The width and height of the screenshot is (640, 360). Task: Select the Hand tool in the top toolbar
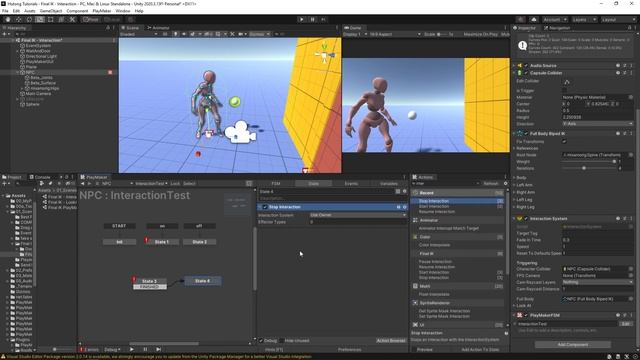(8, 19)
